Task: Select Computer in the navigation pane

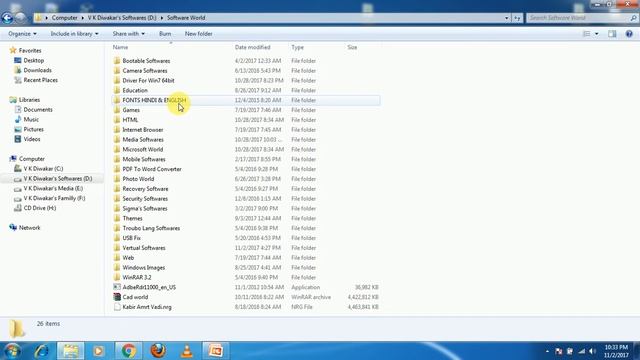Action: (31, 159)
